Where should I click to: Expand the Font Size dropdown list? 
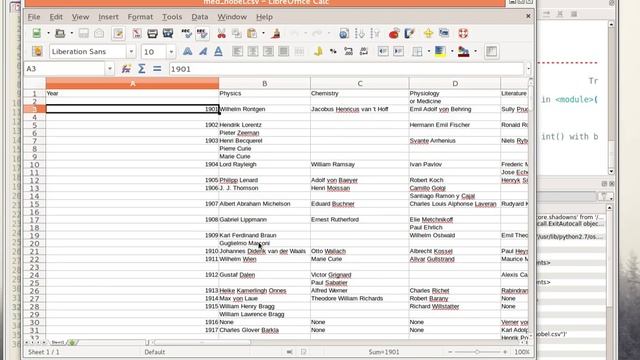[171, 51]
